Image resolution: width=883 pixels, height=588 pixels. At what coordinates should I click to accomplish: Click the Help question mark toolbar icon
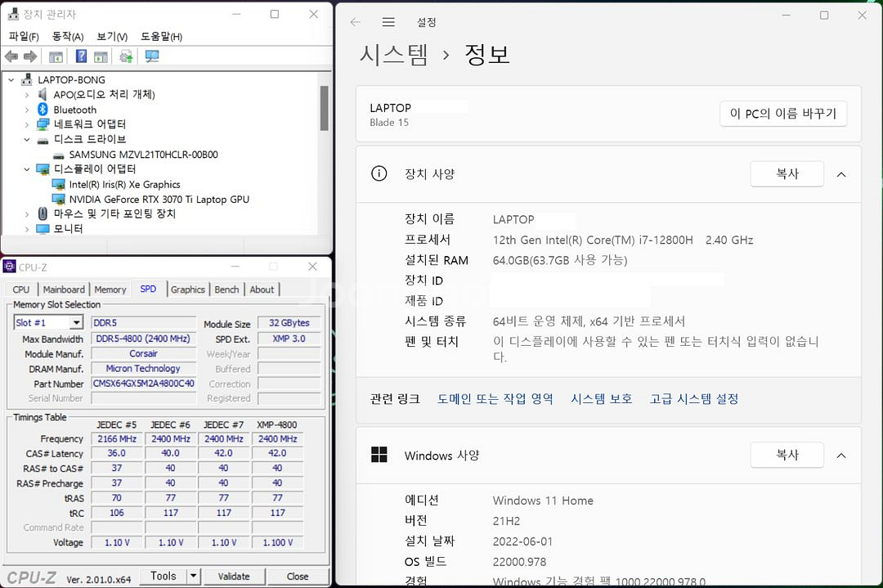click(81, 56)
